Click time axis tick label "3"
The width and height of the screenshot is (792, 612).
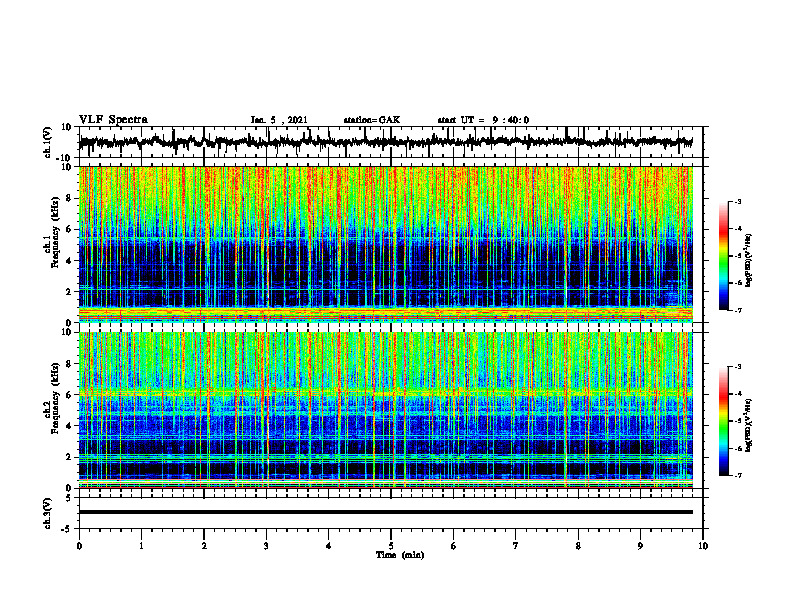(266, 546)
